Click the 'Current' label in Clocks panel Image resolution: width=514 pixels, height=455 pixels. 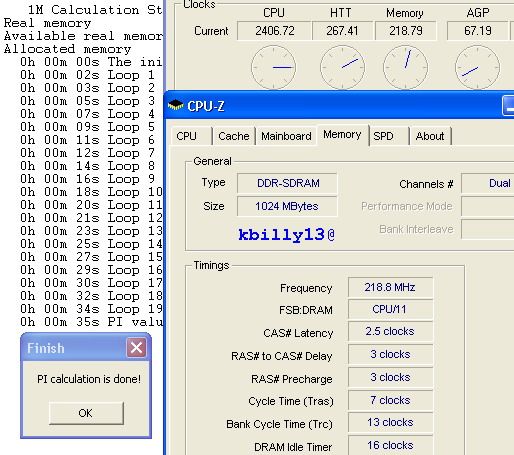211,31
